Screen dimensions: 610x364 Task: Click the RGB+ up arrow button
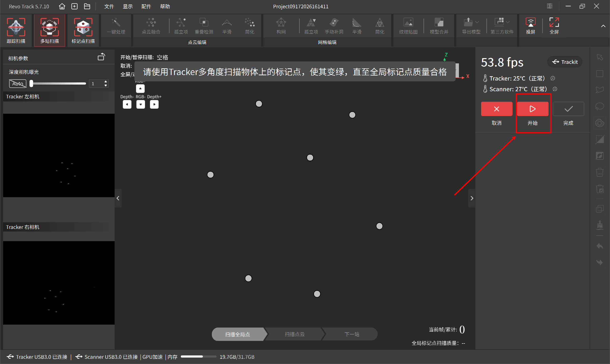140,89
